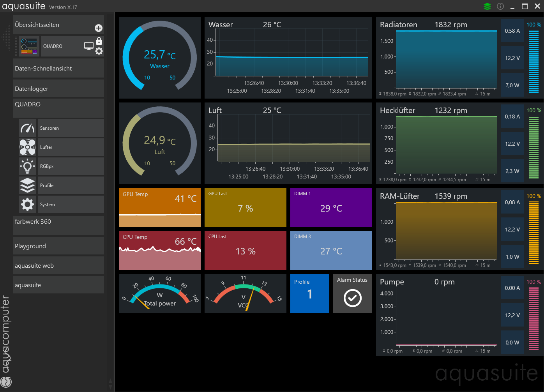Select the CPU Temp tile
This screenshot has height=392, width=544.
(160, 251)
